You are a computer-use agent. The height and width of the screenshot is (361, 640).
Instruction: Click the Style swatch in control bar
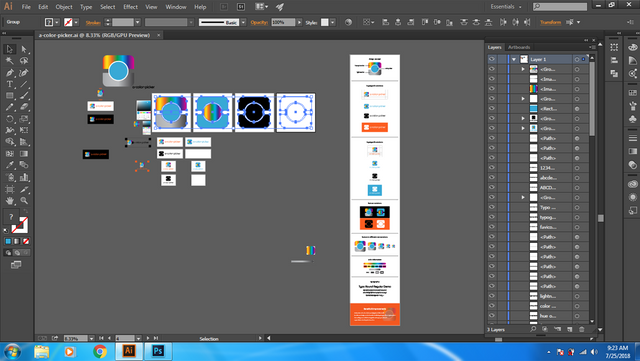click(324, 22)
